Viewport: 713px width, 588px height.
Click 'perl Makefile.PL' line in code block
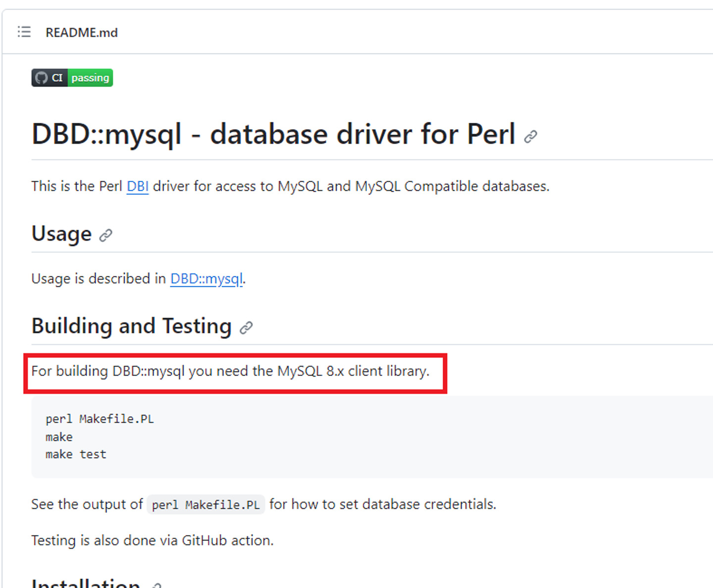tap(100, 419)
